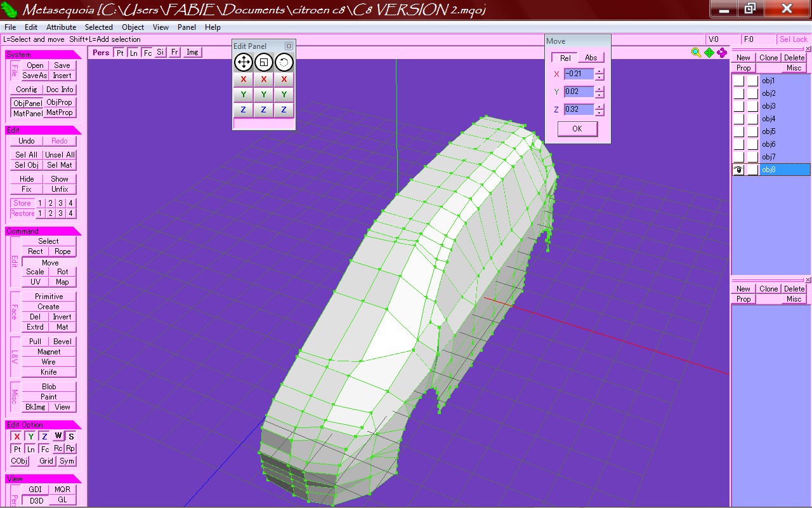The width and height of the screenshot is (812, 508).
Task: Click the green pan view icon
Action: [709, 53]
